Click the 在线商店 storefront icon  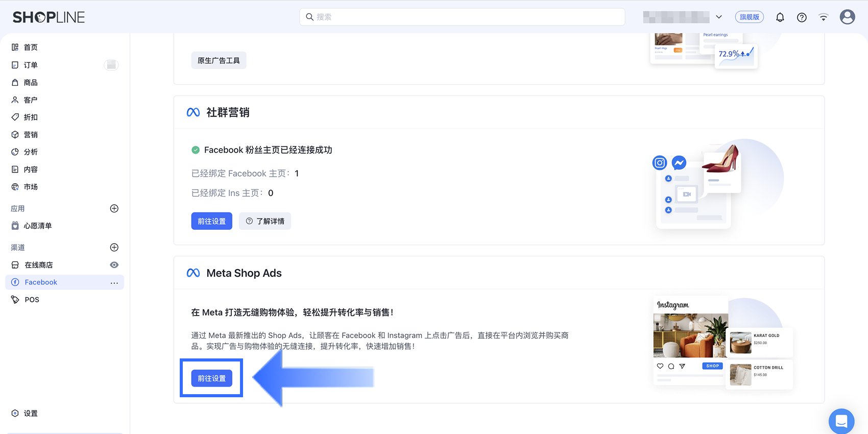point(15,265)
